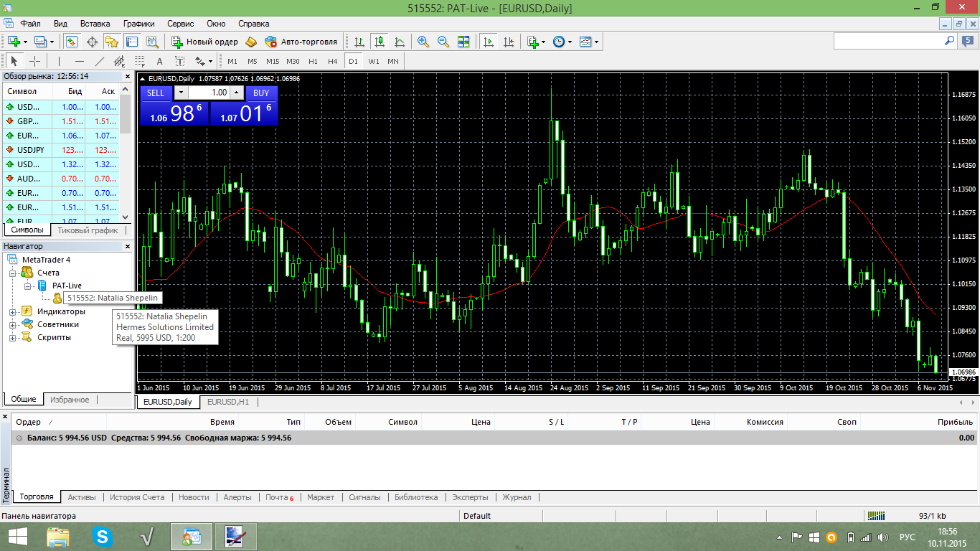Open the trade volume dropdown arrow
Viewport: 980px width, 551px height.
click(x=180, y=93)
